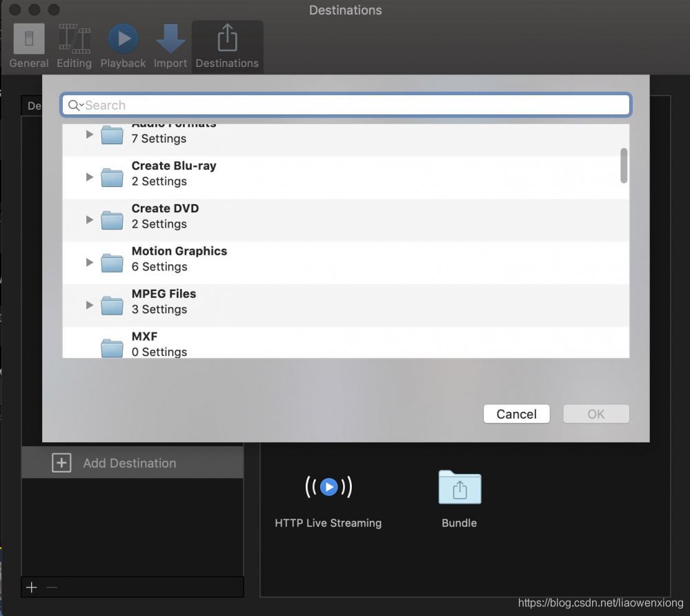Select the Create DVD folder icon

pyautogui.click(x=112, y=220)
